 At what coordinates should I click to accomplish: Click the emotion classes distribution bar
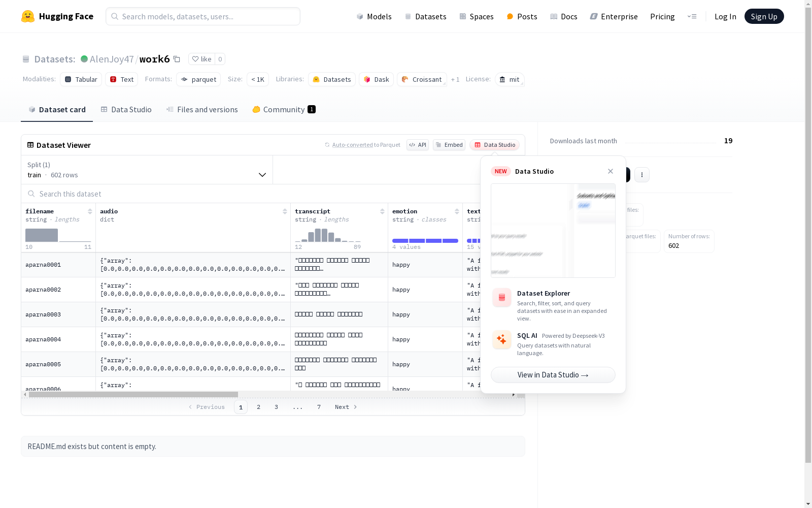pos(425,240)
